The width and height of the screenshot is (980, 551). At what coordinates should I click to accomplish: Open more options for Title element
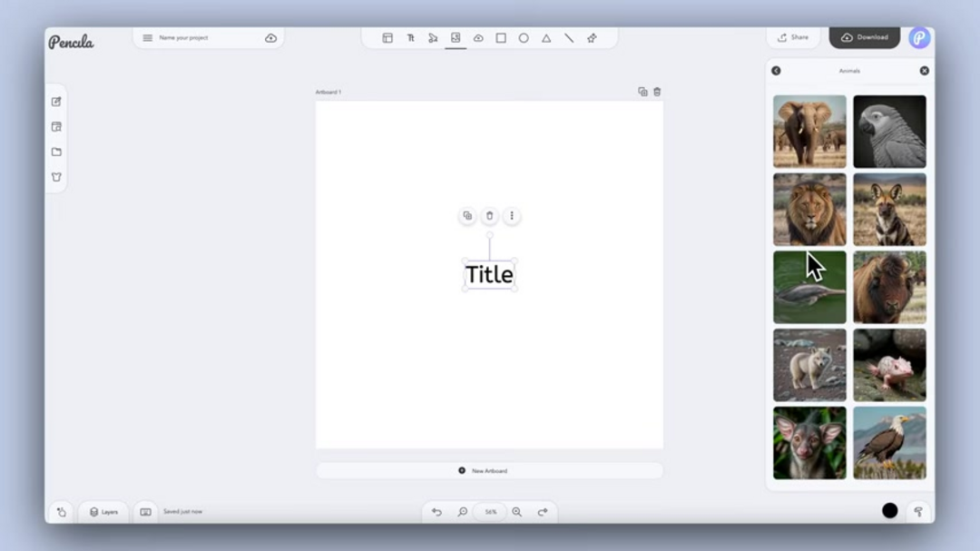[x=512, y=216]
